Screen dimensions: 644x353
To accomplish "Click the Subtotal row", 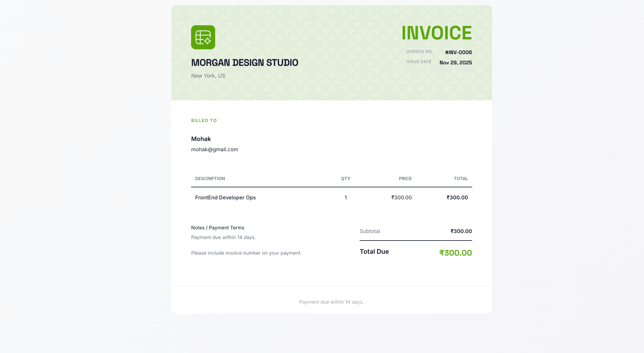I will click(x=370, y=231).
